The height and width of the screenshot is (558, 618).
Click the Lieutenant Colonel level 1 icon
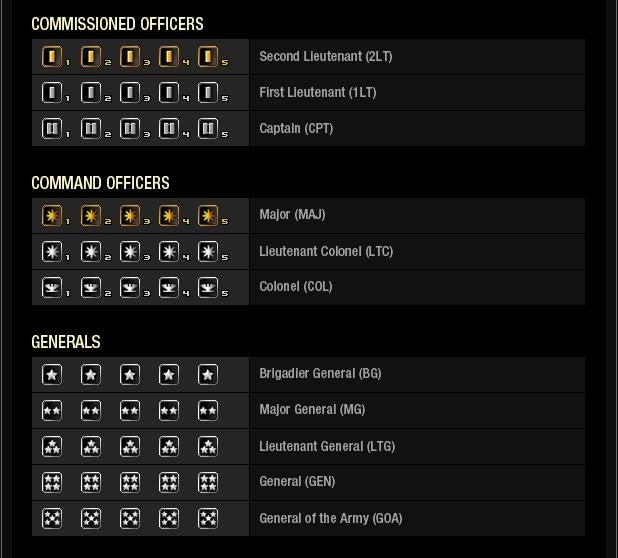(x=52, y=252)
